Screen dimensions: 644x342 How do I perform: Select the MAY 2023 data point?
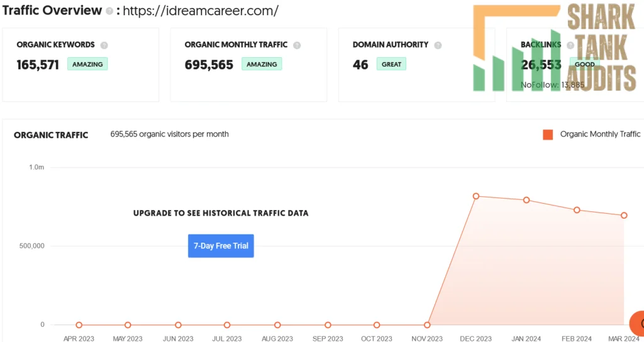click(128, 325)
